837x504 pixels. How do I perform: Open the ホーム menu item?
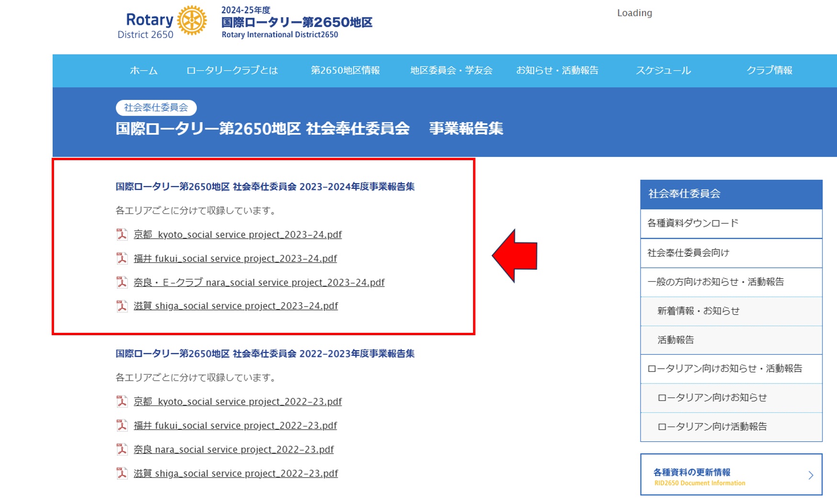coord(143,71)
